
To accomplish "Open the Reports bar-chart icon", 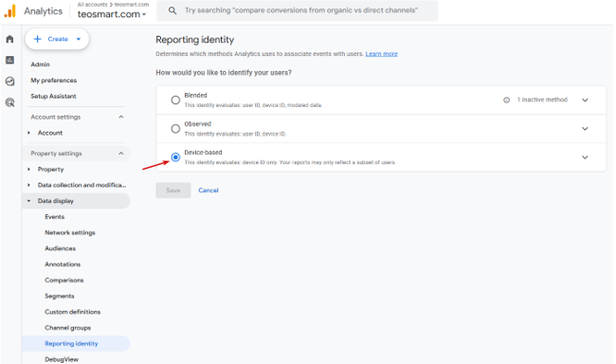I will point(9,60).
